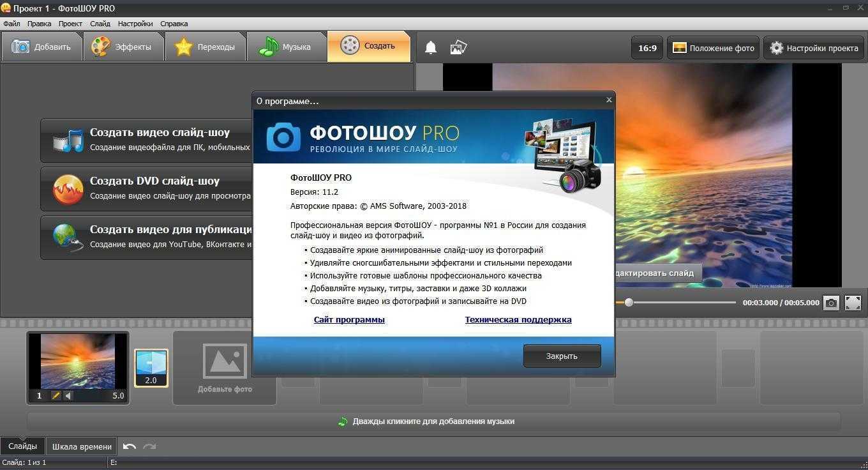Open the Сайт программы link
The image size is (868, 470).
point(349,319)
